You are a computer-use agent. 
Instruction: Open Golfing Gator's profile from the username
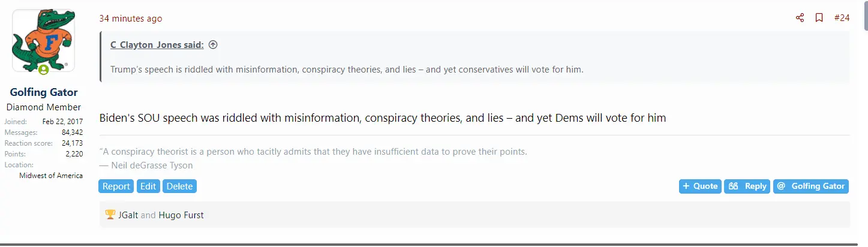pyautogui.click(x=44, y=92)
